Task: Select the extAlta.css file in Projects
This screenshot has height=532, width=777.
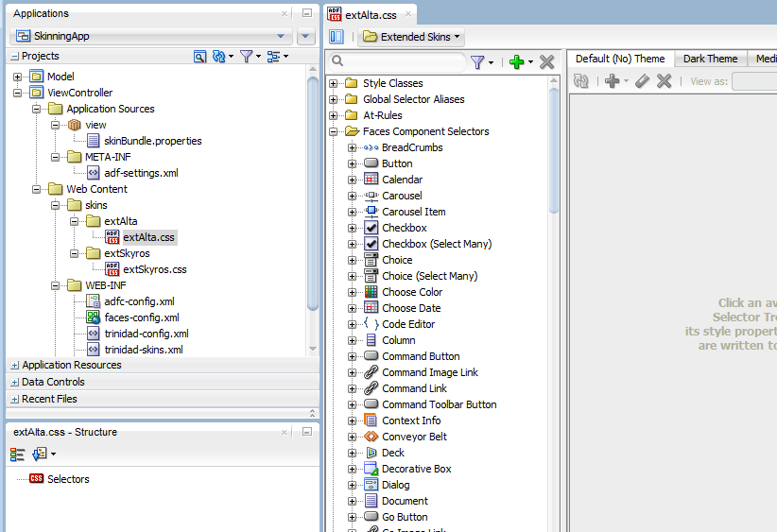Action: [148, 237]
